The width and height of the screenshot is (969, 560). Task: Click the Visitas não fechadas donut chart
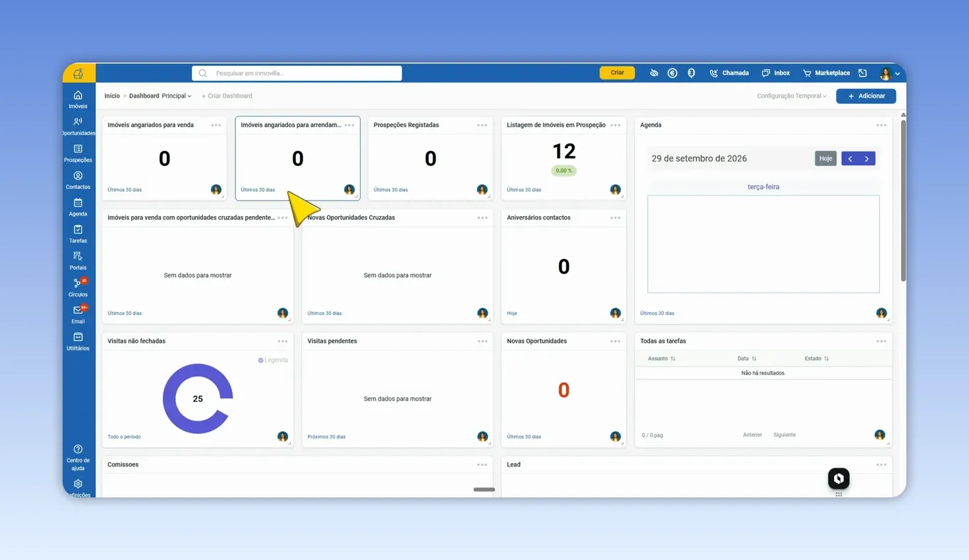pyautogui.click(x=198, y=399)
